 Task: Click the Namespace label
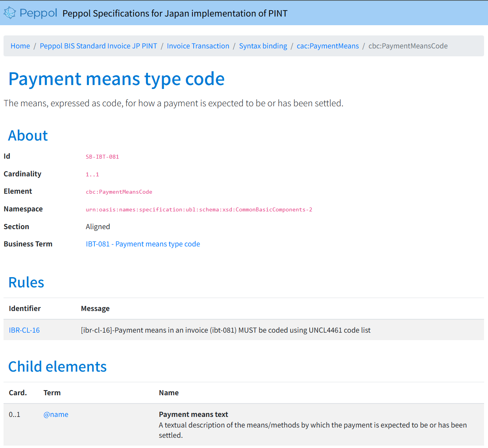tap(23, 209)
